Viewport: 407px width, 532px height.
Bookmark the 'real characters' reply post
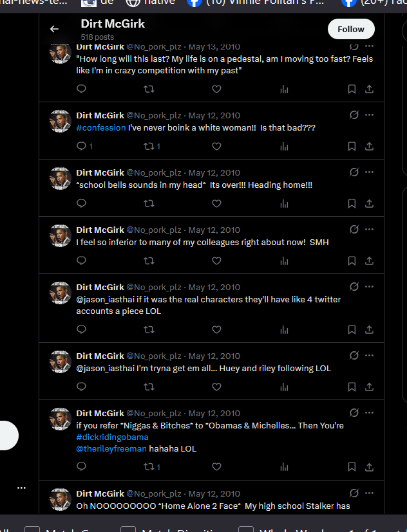tap(352, 330)
